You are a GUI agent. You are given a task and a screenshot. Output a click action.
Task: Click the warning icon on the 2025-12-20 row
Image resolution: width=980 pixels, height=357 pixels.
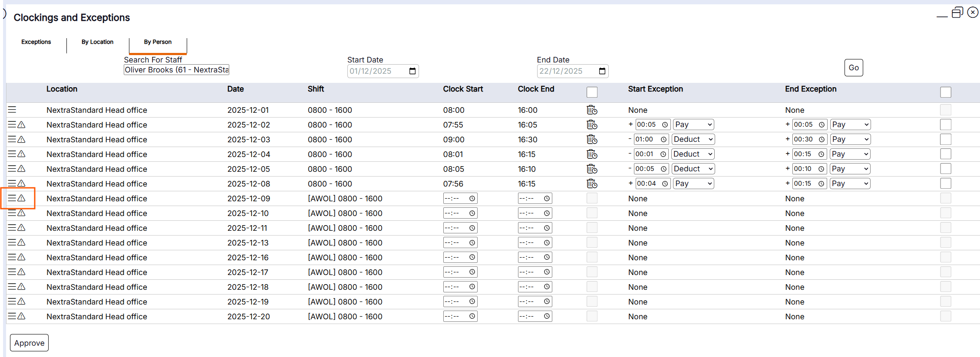coord(21,316)
